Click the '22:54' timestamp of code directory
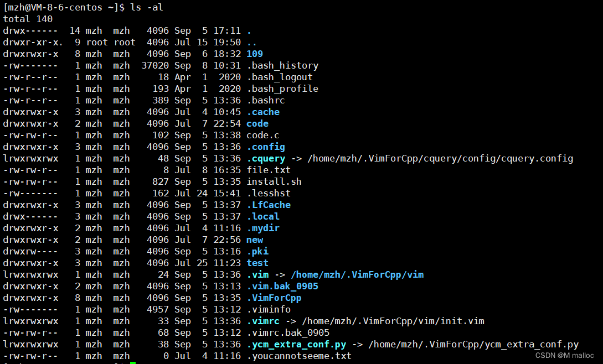 click(227, 123)
